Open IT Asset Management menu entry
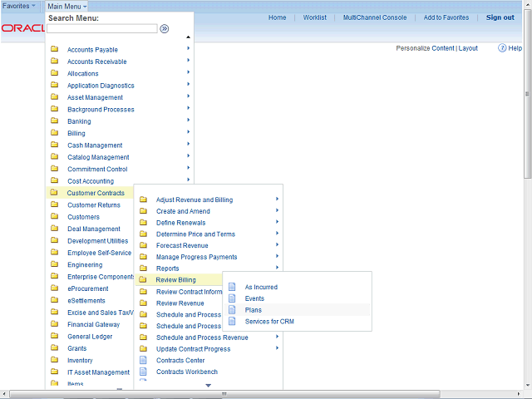 pos(98,372)
